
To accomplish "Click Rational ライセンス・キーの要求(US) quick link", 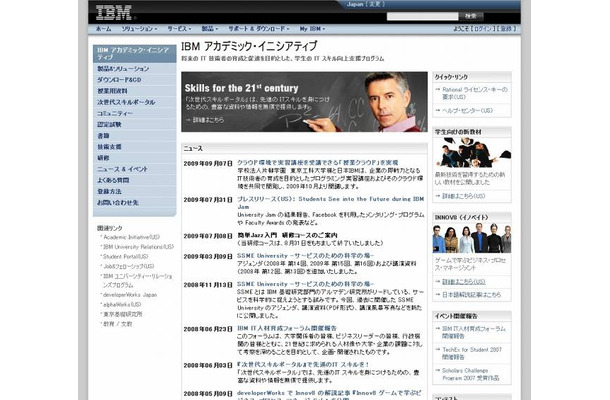I will point(475,93).
